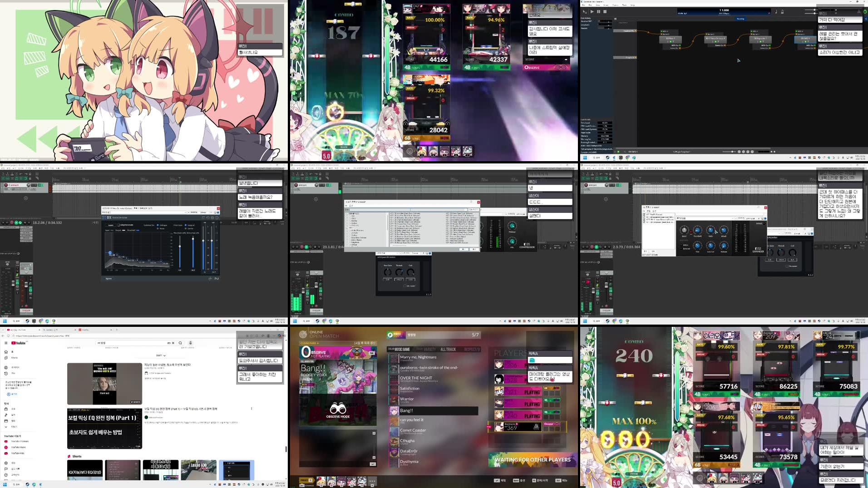The image size is (868, 488).
Task: Click the voice search microphone on YouTube
Action: coord(190,343)
